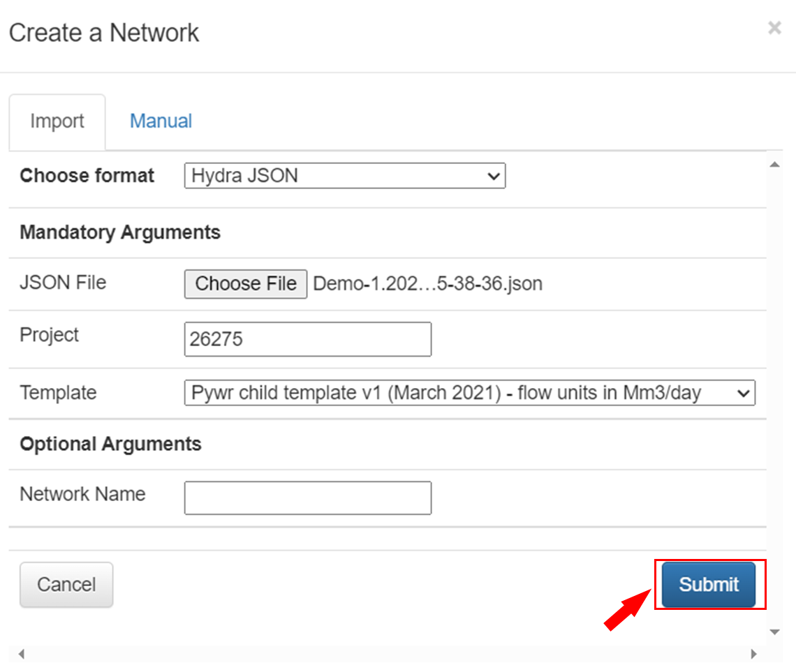Click into the Network Name field
This screenshot has height=672, width=796.
pos(308,498)
